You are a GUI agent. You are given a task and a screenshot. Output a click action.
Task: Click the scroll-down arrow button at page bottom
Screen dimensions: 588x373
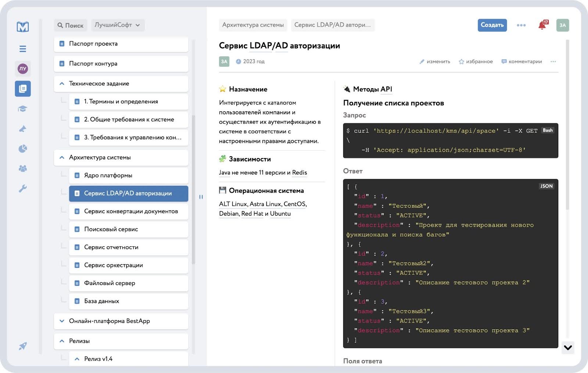568,348
